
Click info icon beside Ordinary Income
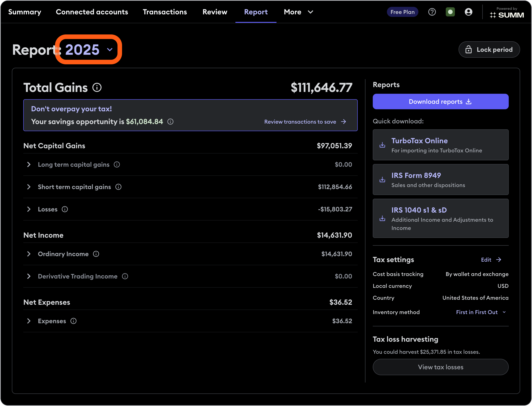[x=96, y=254]
